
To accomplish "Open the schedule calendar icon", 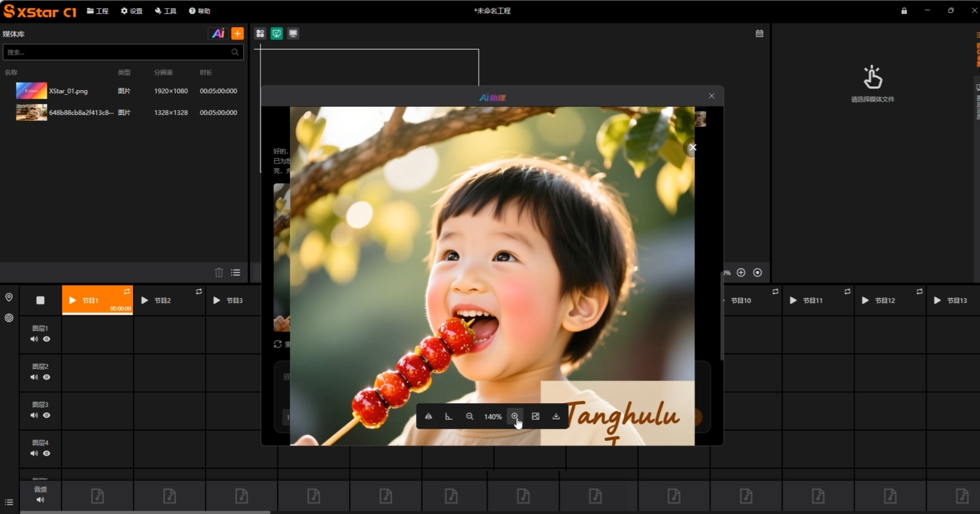I will coord(759,33).
